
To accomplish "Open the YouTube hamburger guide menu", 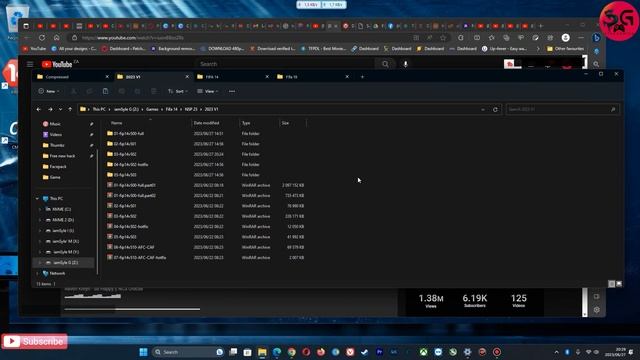I will click(x=30, y=64).
